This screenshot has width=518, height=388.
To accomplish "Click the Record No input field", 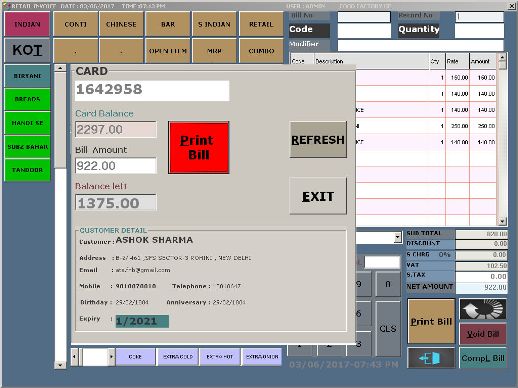I will pyautogui.click(x=479, y=17).
